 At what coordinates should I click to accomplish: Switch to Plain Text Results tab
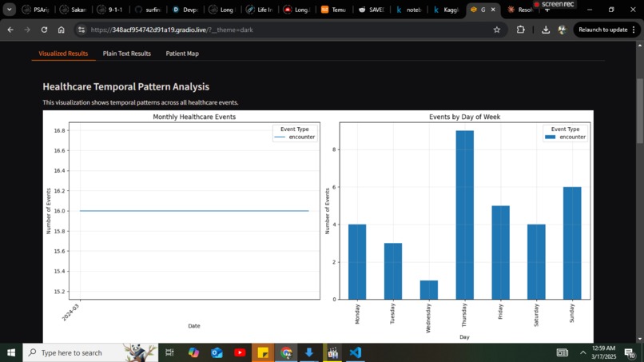click(126, 54)
